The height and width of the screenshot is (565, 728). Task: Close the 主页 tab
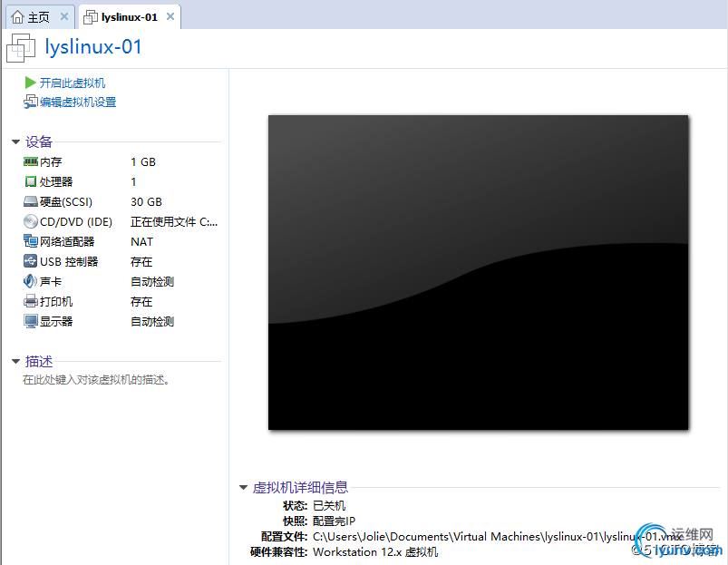pos(64,16)
